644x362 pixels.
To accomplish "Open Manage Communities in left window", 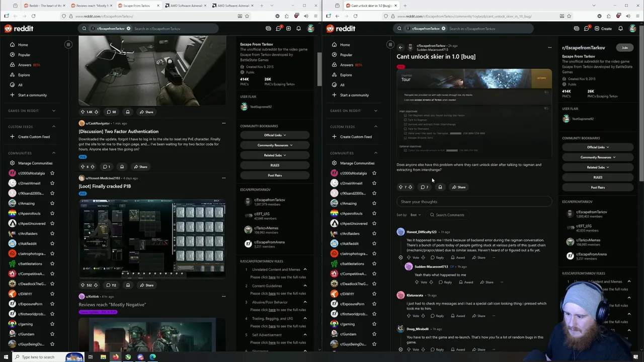I will pos(35,163).
